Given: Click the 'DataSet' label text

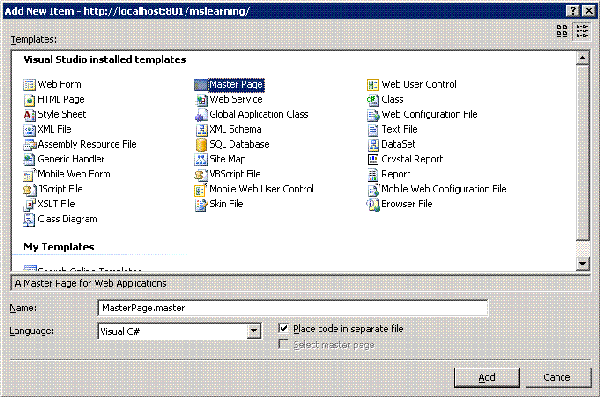Looking at the screenshot, I should coord(398,144).
